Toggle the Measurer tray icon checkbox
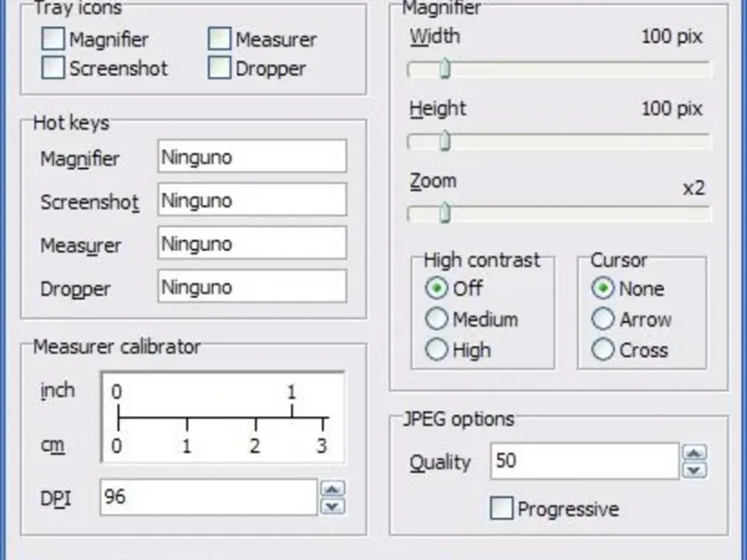The image size is (747, 560). click(x=220, y=39)
